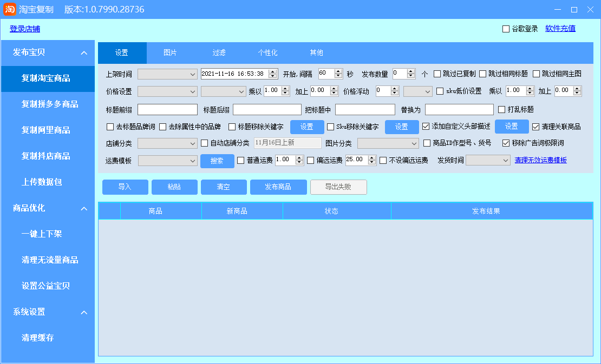Enable the 跳过相同标题 checkbox
The height and width of the screenshot is (364, 601).
pos(483,74)
